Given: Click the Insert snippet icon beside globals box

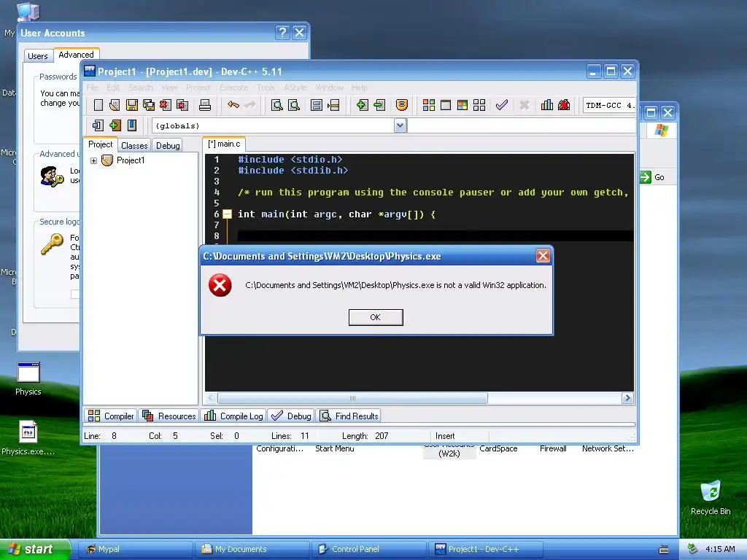Looking at the screenshot, I should click(x=98, y=125).
